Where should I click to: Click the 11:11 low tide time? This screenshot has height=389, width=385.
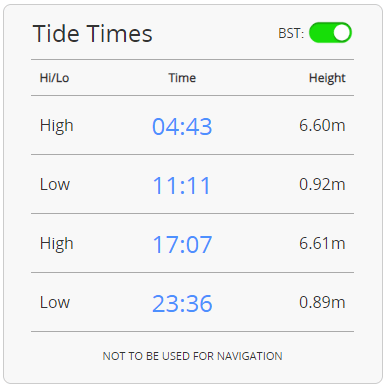[182, 185]
